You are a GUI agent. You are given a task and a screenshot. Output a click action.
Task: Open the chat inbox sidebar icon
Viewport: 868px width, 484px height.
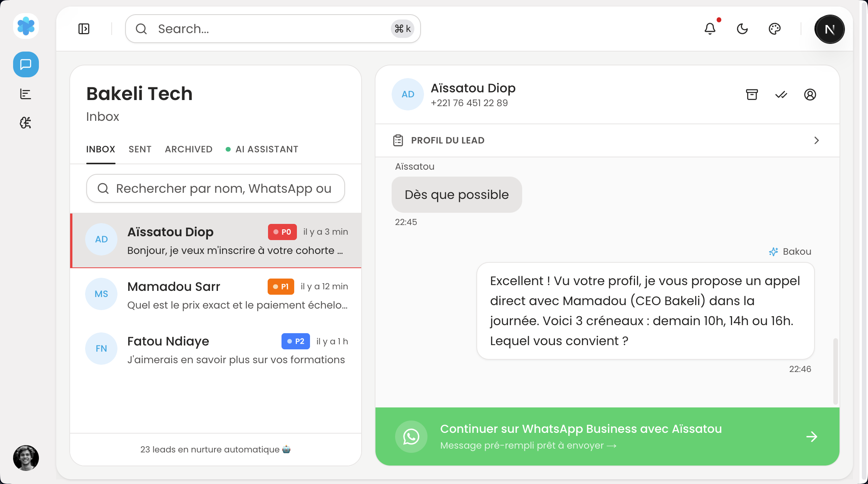click(26, 64)
